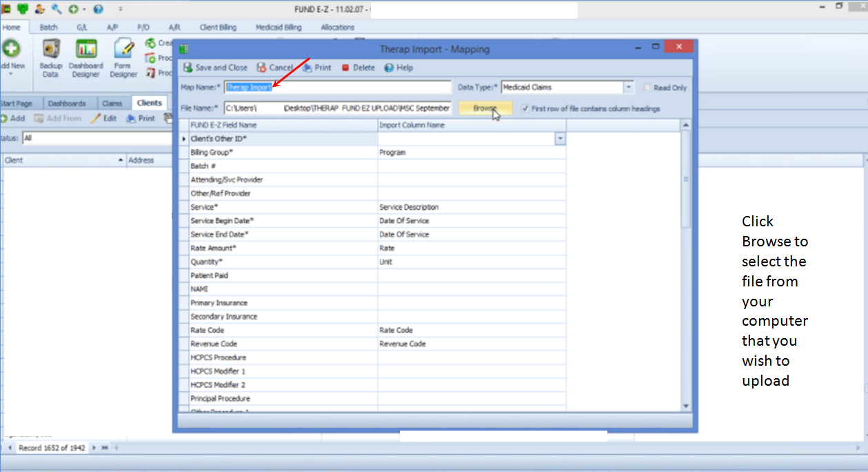Click the Import Column Name header

tap(472, 125)
